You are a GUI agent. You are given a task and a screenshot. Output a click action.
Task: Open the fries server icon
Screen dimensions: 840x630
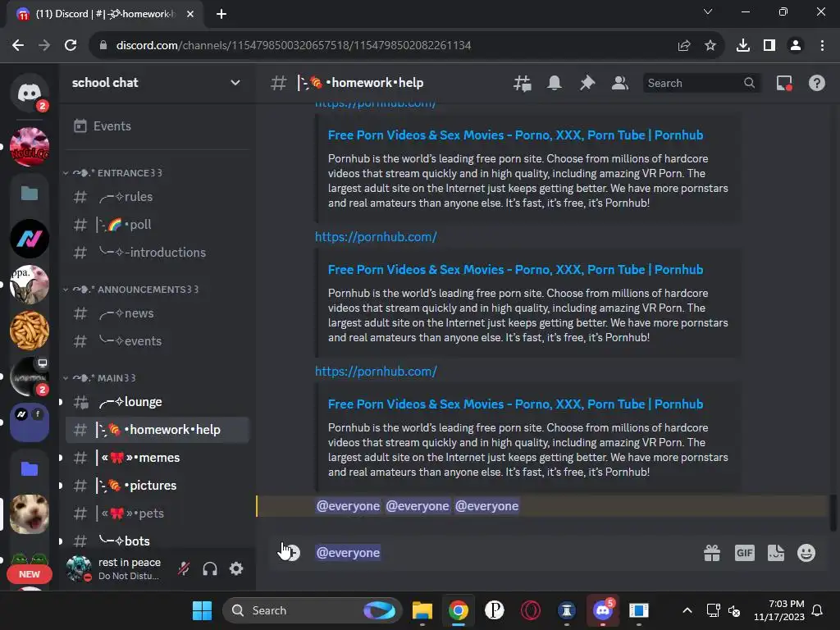coord(30,331)
